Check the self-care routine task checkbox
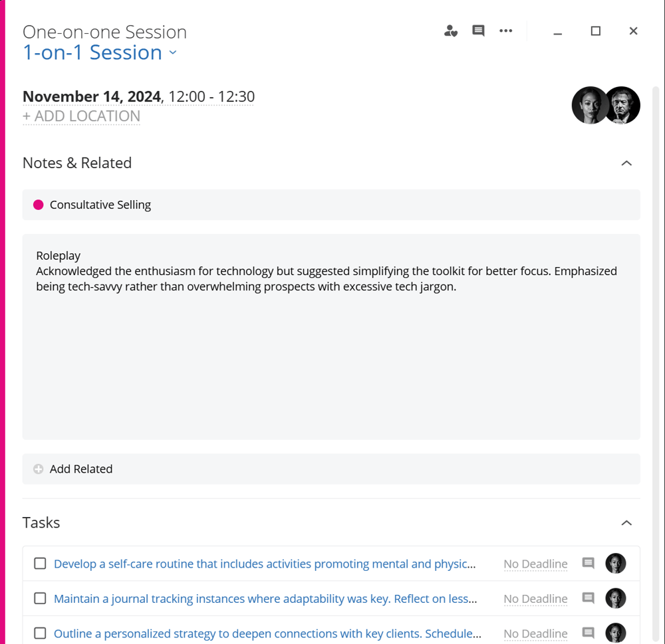The width and height of the screenshot is (665, 644). (40, 564)
